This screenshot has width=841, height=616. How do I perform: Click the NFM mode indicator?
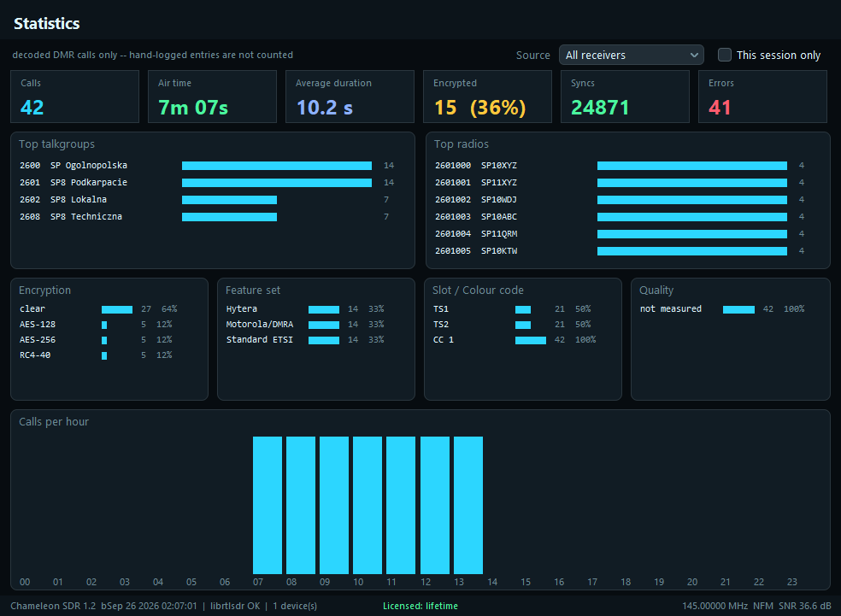coord(762,606)
